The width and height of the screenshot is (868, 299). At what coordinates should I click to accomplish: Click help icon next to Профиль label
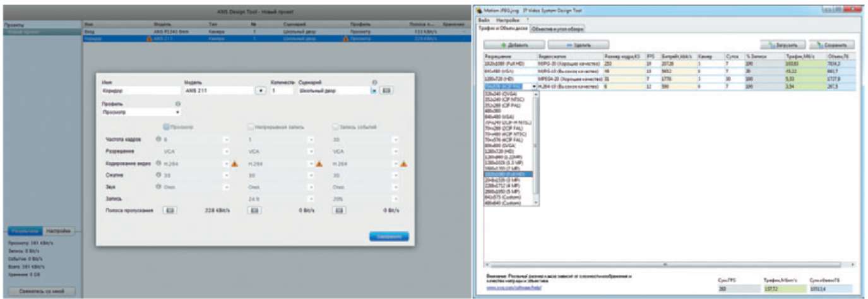178,104
